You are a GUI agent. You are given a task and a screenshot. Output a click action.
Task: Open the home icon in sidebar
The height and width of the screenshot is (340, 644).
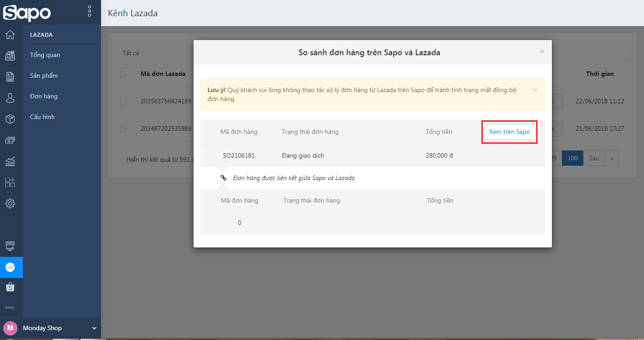tap(10, 35)
